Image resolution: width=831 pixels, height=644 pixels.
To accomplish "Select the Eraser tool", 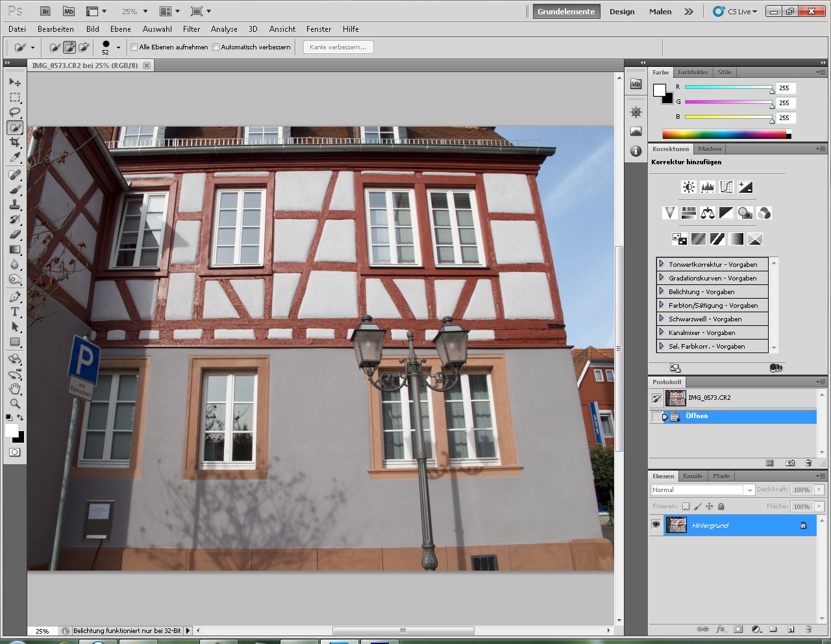I will point(15,234).
